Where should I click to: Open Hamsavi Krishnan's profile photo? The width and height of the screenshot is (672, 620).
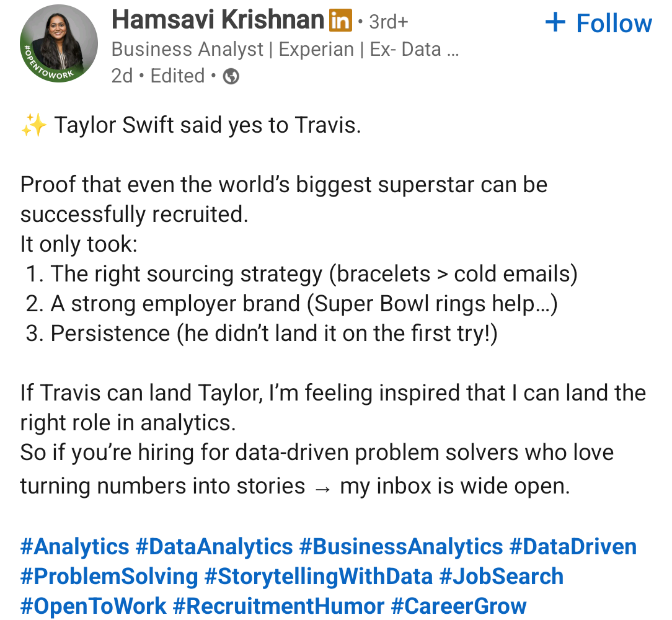click(x=59, y=43)
